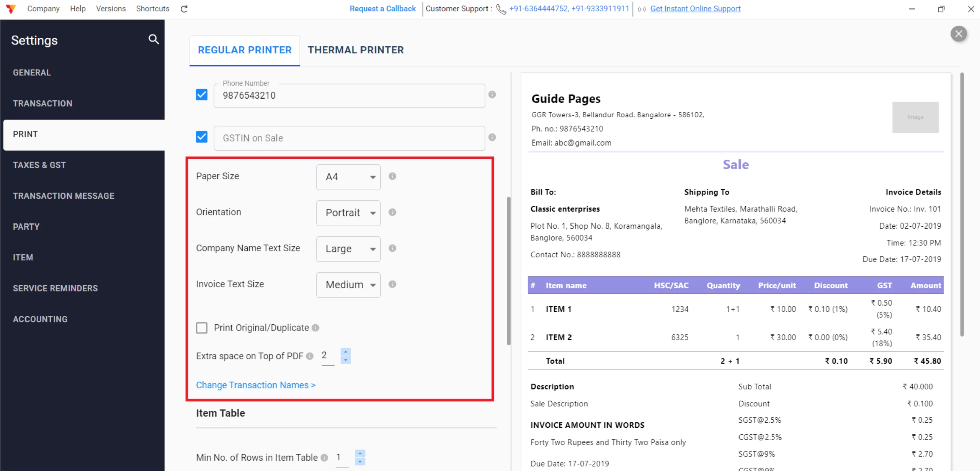Open the Company menu
The width and height of the screenshot is (980, 471).
(43, 8)
